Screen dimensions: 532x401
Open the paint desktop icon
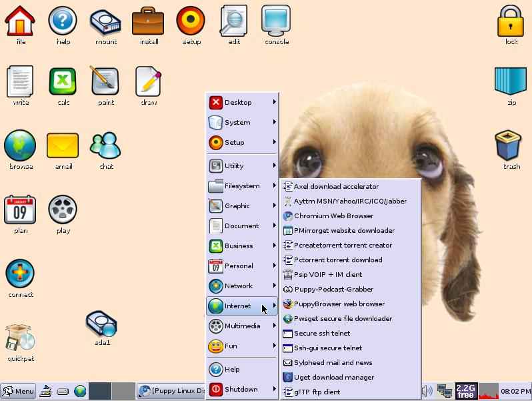[x=105, y=81]
